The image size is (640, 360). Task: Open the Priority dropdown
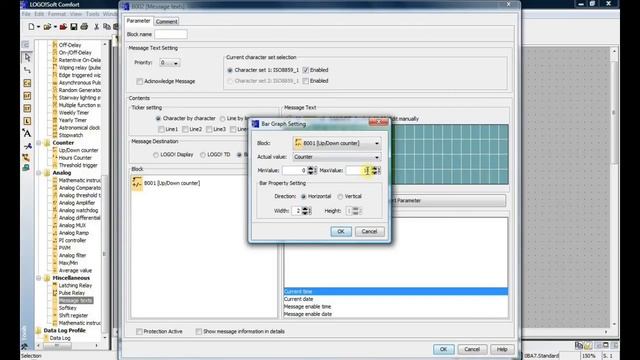coord(176,63)
